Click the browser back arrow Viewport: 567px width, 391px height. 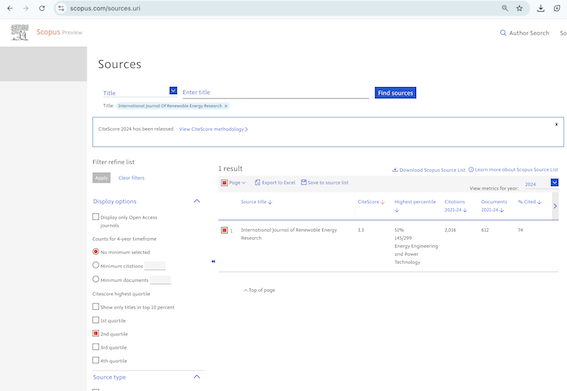pos(10,8)
